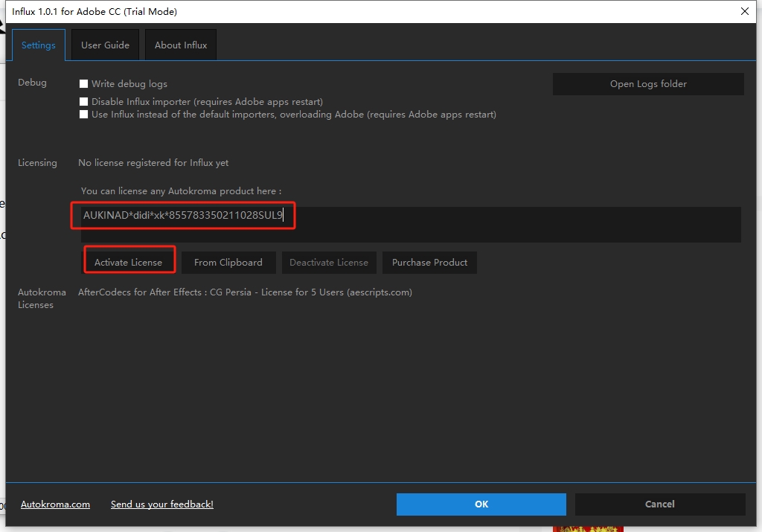Click the Autokroma Licenses label
Image resolution: width=762 pixels, height=532 pixels.
tap(42, 298)
